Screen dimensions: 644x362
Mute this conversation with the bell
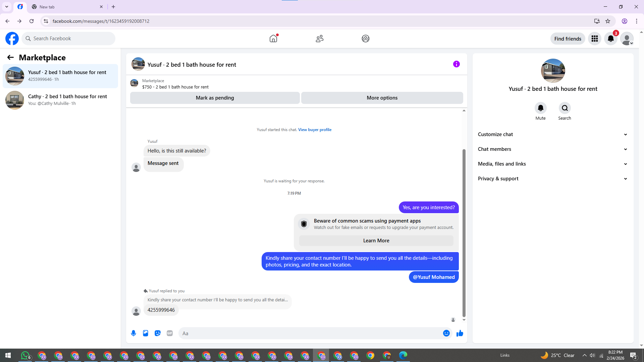point(540,108)
